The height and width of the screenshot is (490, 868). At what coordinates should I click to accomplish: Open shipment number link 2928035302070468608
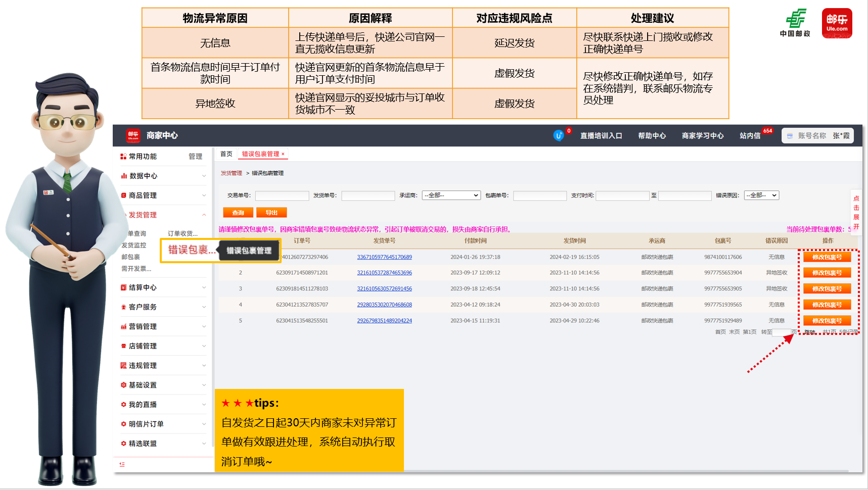[384, 305]
